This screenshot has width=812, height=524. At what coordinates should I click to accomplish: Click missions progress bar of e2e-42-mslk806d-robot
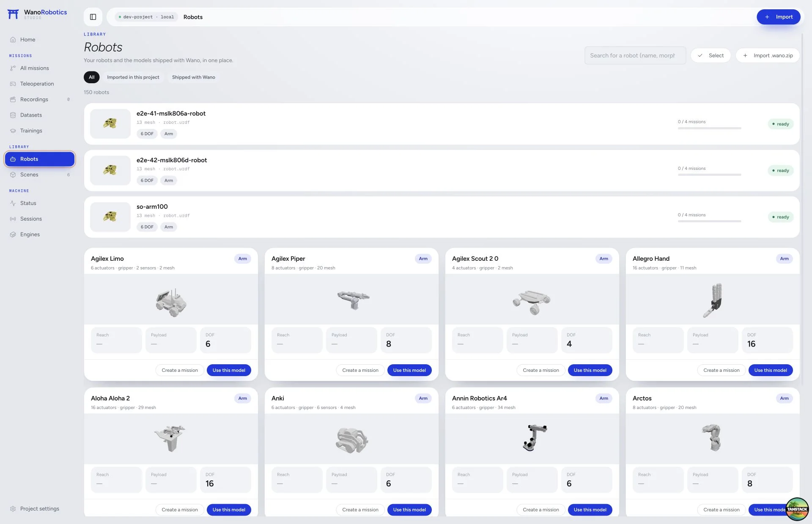tap(709, 175)
